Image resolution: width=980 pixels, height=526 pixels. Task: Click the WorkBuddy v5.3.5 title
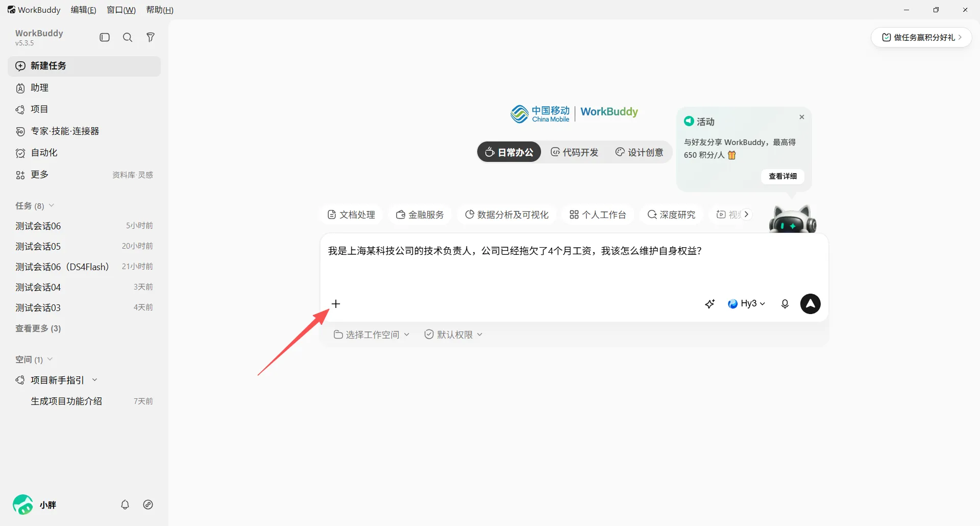[39, 37]
